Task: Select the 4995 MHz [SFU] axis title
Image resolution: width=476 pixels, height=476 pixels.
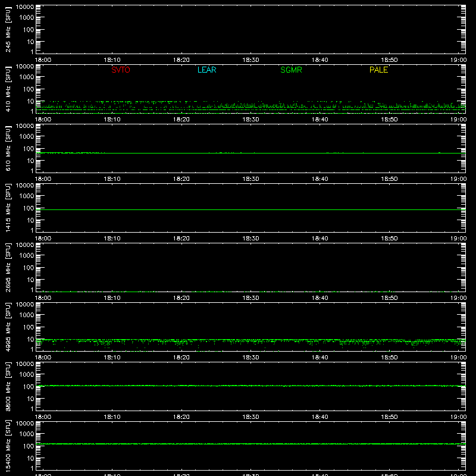Action: [8, 327]
